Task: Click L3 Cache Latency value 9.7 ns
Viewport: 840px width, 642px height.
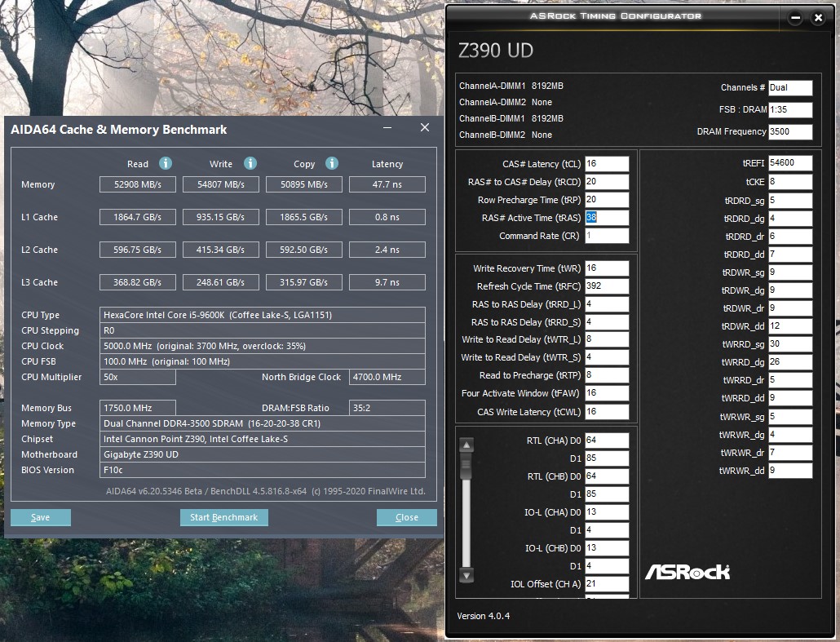Action: point(387,282)
